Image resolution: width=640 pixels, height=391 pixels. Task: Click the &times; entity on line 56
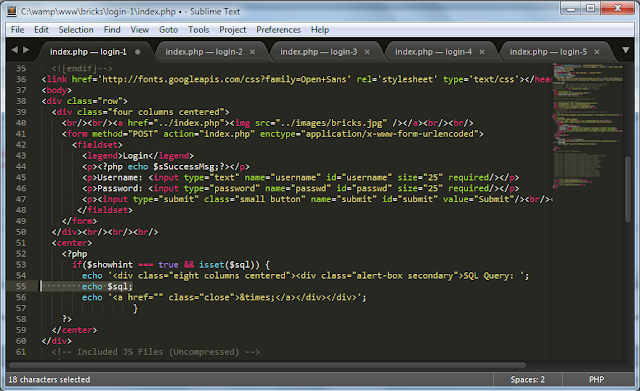[258, 297]
